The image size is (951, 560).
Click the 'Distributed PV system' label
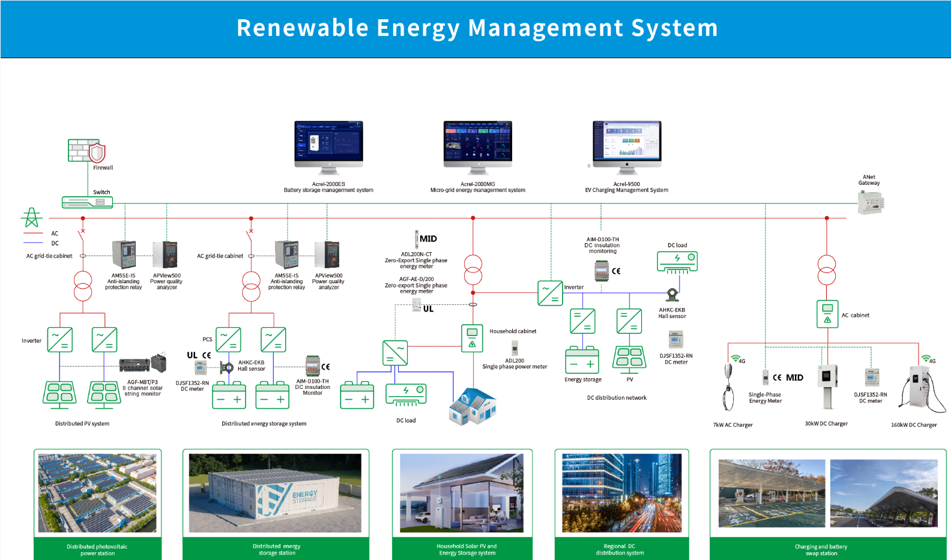click(82, 424)
